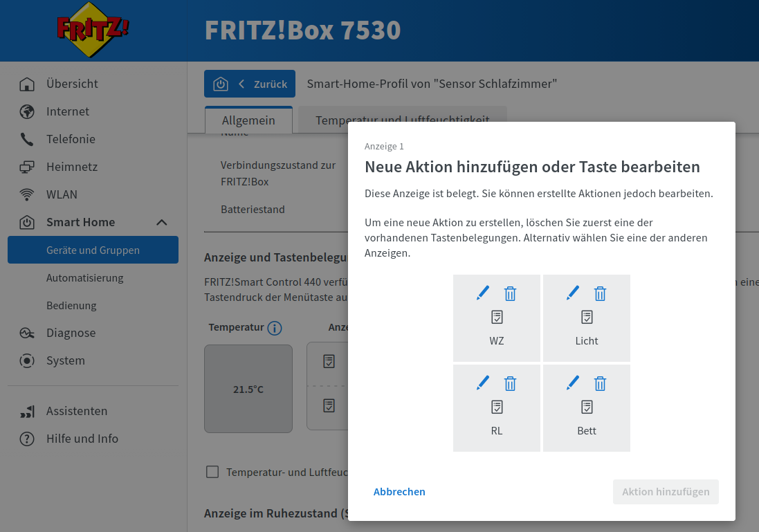759x532 pixels.
Task: Click the Hilfe und Info question icon
Action: tap(26, 439)
